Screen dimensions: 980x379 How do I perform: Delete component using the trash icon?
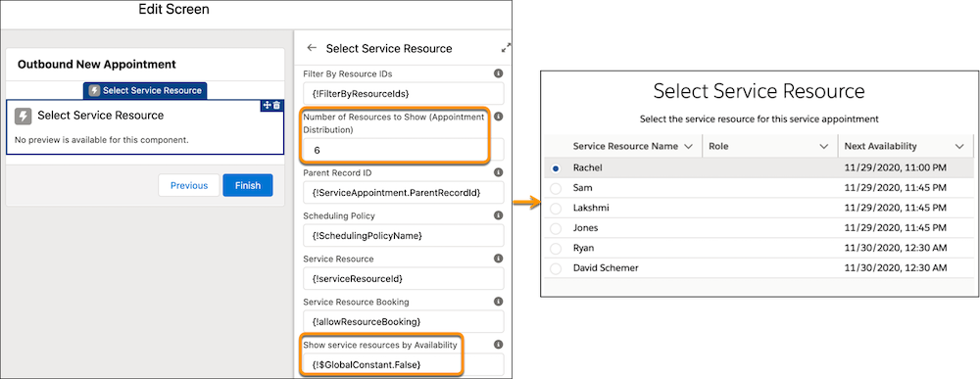[x=277, y=105]
